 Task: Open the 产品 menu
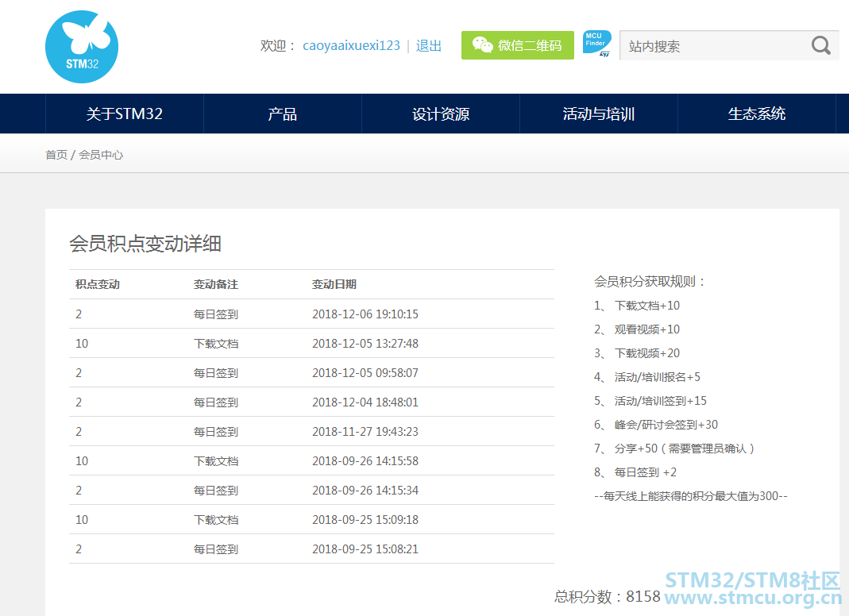[283, 114]
